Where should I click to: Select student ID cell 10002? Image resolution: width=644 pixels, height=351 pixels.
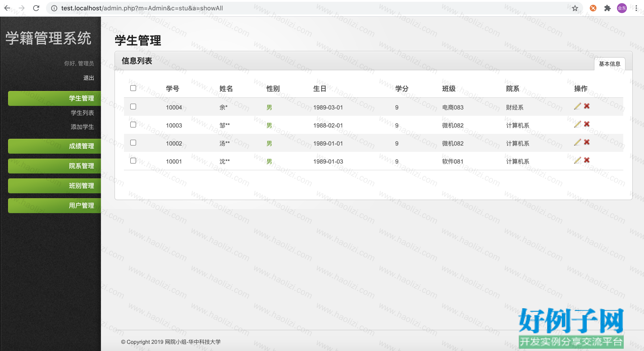tap(174, 144)
